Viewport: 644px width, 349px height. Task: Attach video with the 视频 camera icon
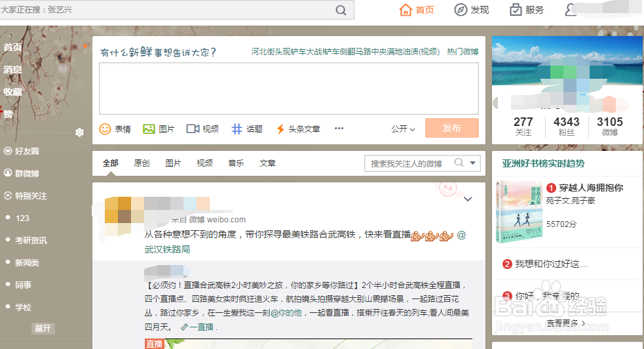(193, 129)
